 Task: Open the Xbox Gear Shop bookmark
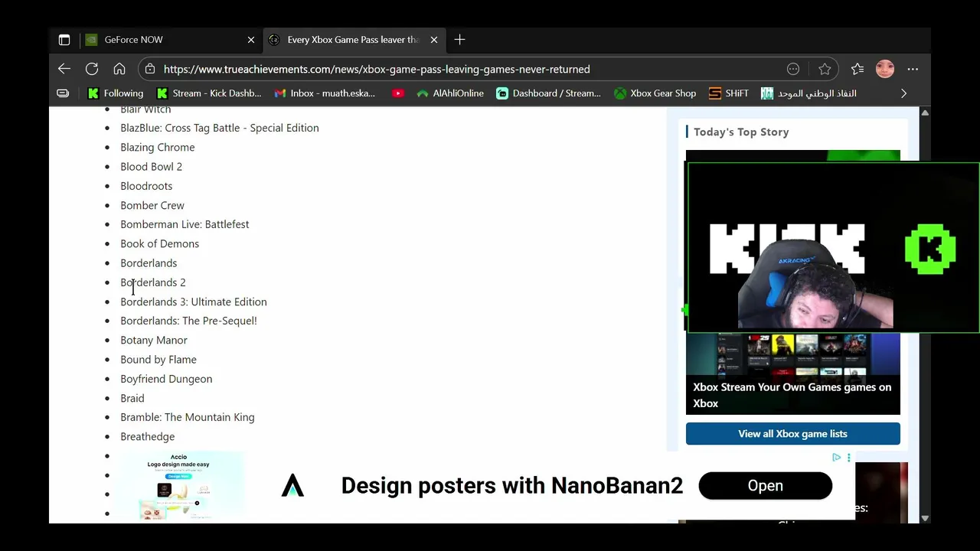pyautogui.click(x=655, y=93)
